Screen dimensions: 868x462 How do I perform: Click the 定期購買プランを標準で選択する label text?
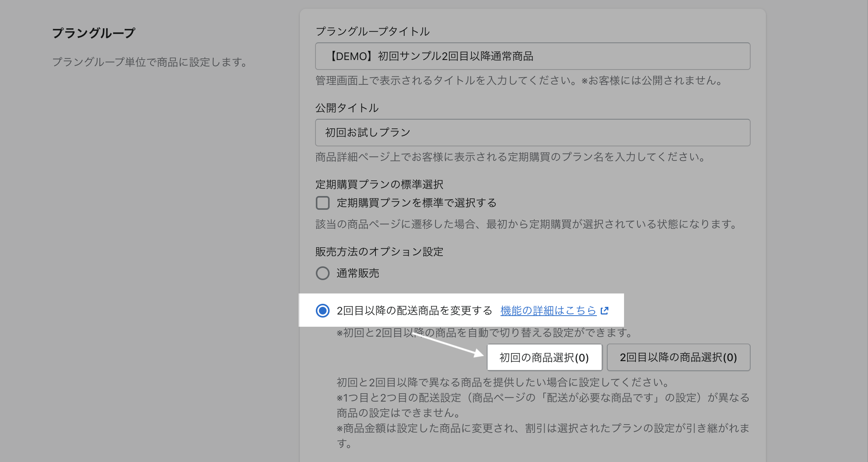pyautogui.click(x=416, y=203)
